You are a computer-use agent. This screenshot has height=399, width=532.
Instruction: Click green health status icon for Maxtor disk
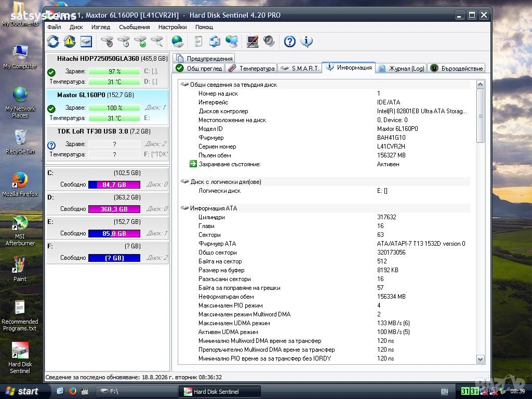tap(51, 109)
